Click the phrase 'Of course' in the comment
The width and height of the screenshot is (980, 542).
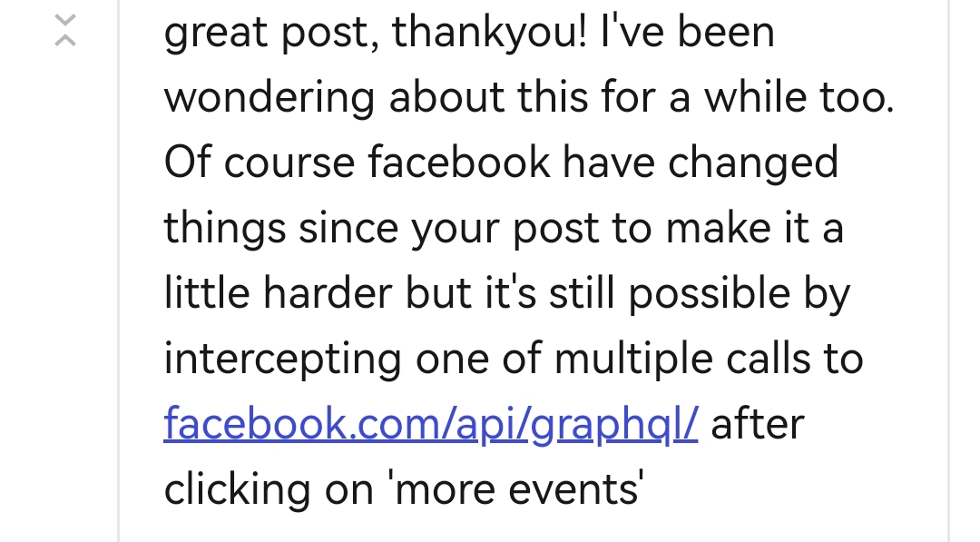click(260, 162)
